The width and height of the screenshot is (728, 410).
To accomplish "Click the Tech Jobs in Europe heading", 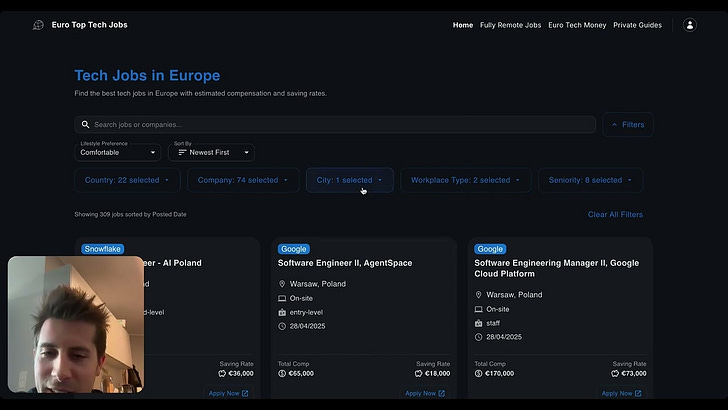I will pyautogui.click(x=147, y=75).
